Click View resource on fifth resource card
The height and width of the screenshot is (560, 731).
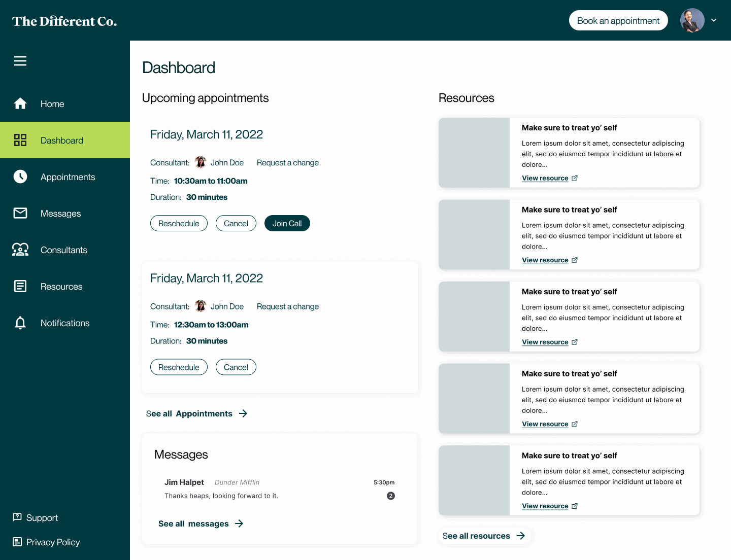545,506
